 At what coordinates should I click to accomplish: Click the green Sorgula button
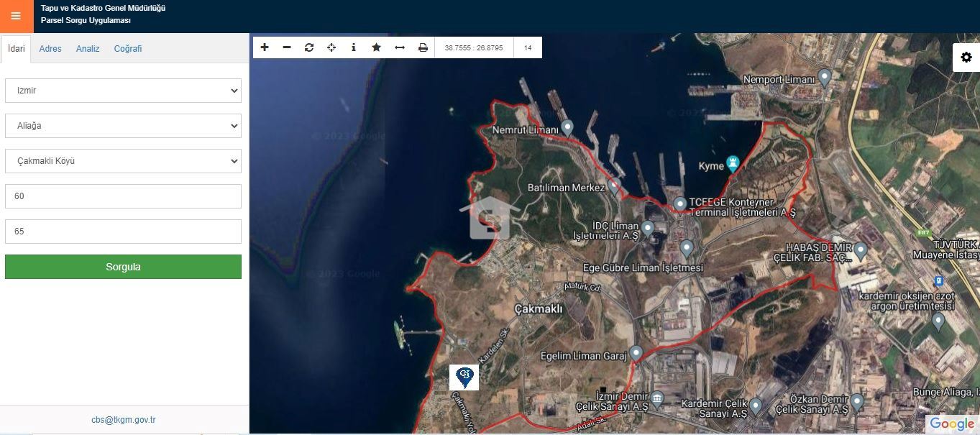click(123, 267)
